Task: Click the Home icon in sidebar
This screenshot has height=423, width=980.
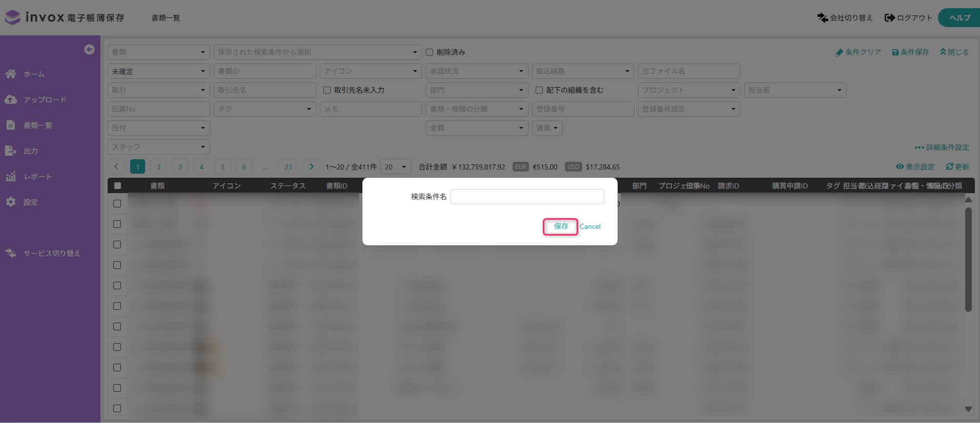Action: (11, 74)
